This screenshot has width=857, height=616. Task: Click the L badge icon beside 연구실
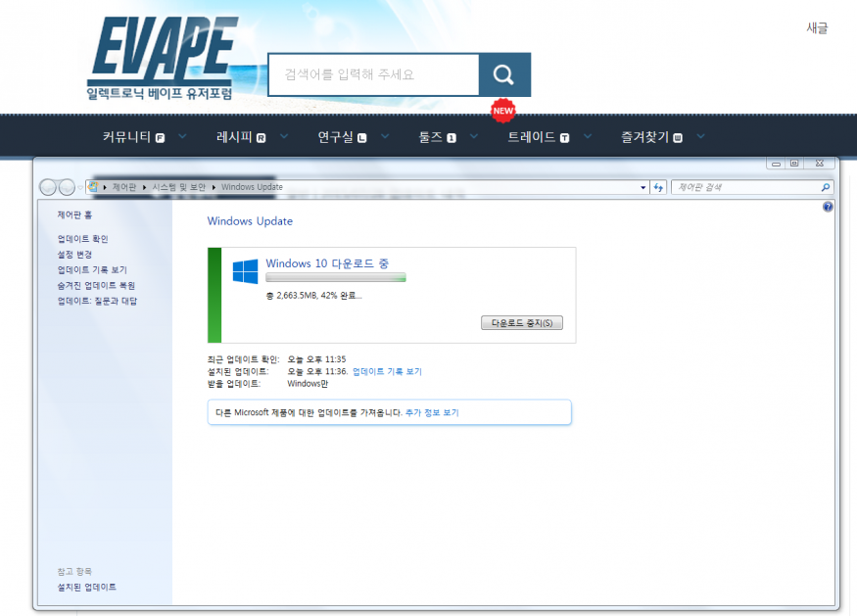pyautogui.click(x=361, y=138)
